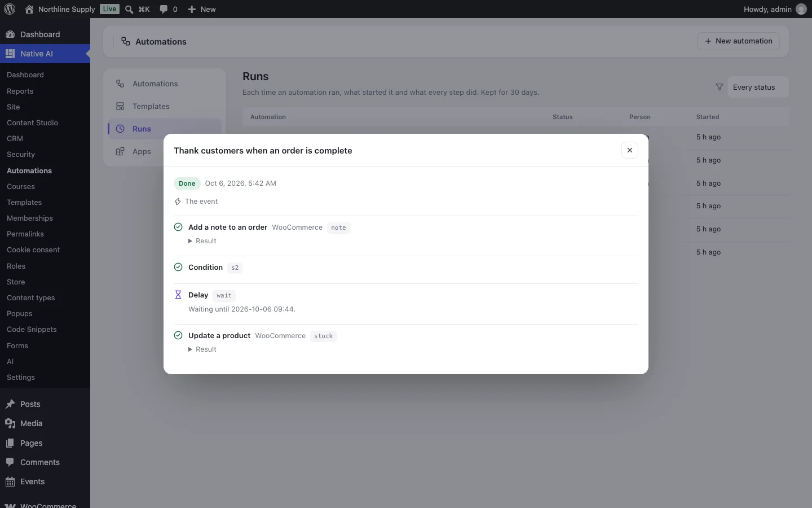Open Posts via its pin icon
The image size is (812, 508).
coord(10,404)
